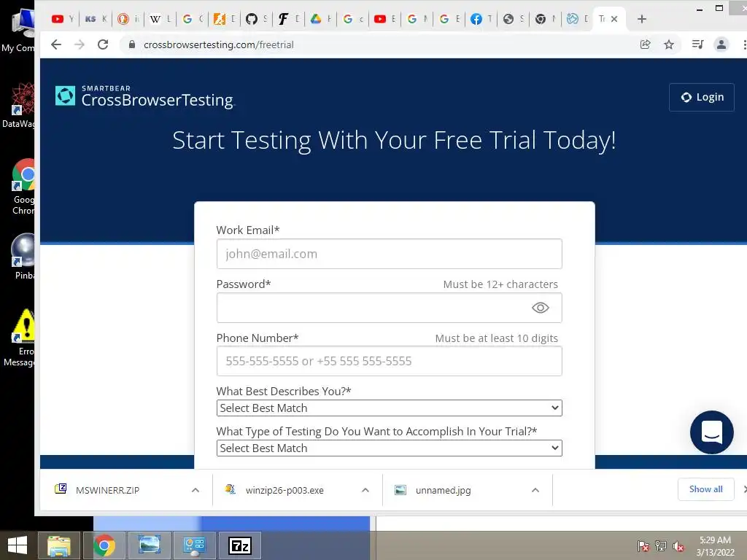Screen dimensions: 747x560
Task: Expand unnamed.jpg download options chevron
Action: (x=535, y=490)
